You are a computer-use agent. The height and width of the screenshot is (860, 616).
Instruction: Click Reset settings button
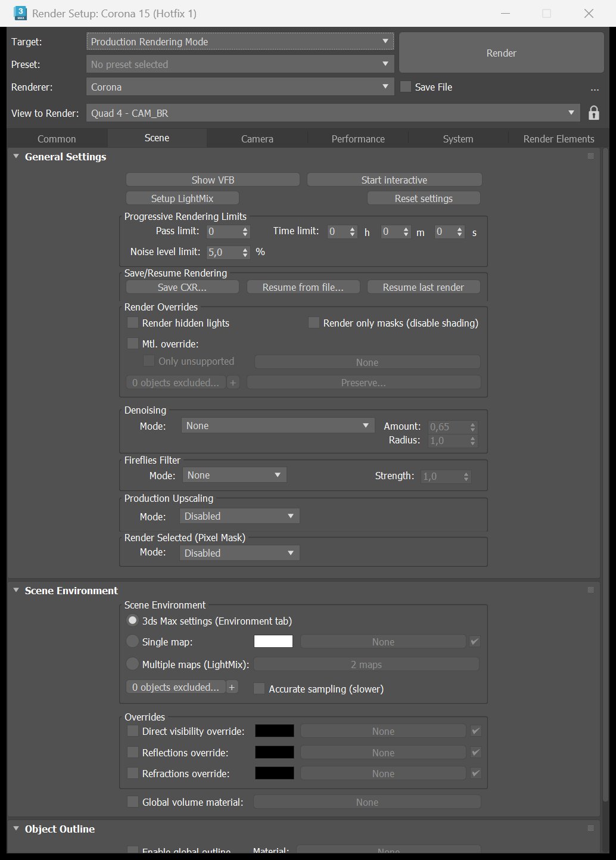coord(424,198)
